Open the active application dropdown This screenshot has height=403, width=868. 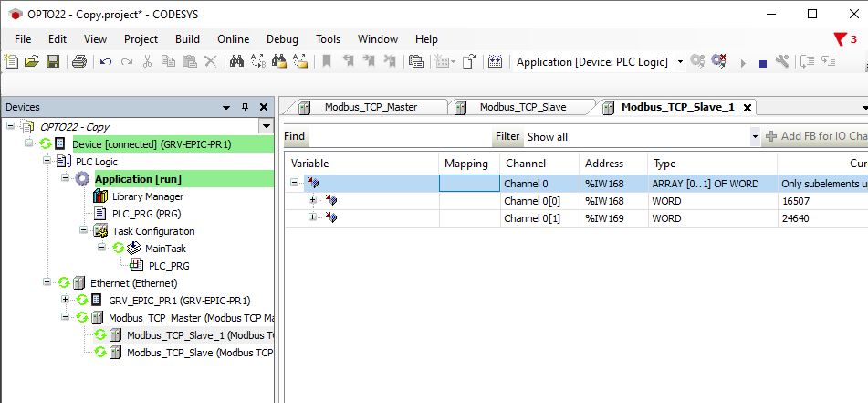click(680, 62)
